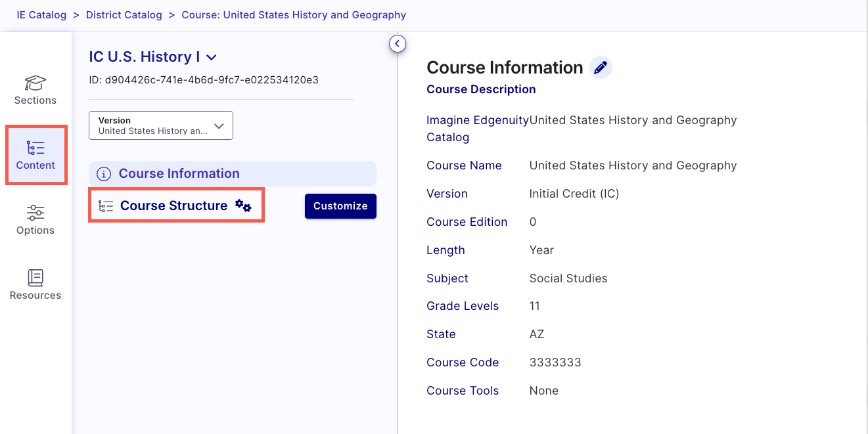Expand the IC U.S. History I chevron

click(212, 58)
